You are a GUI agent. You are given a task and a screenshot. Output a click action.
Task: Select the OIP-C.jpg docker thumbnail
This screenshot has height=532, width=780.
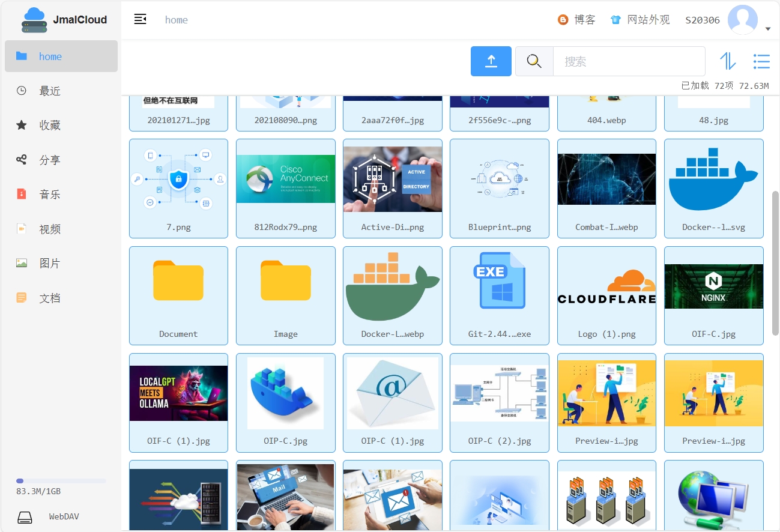pos(286,393)
